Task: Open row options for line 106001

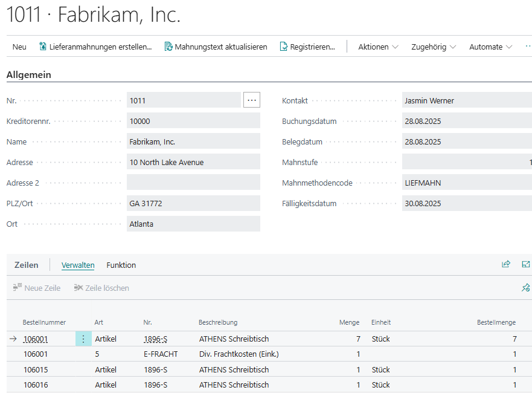Action: [83, 339]
